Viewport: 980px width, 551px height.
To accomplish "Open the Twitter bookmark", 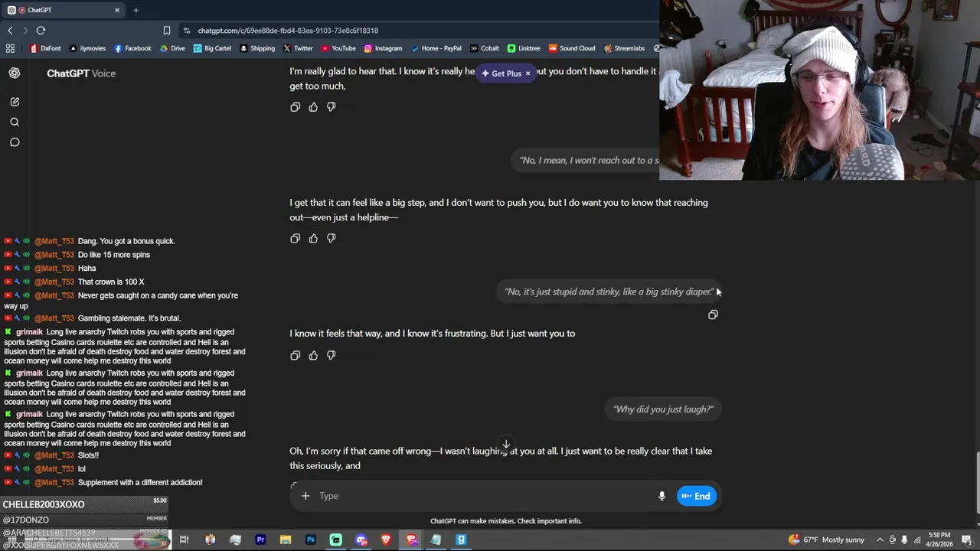I will [298, 48].
